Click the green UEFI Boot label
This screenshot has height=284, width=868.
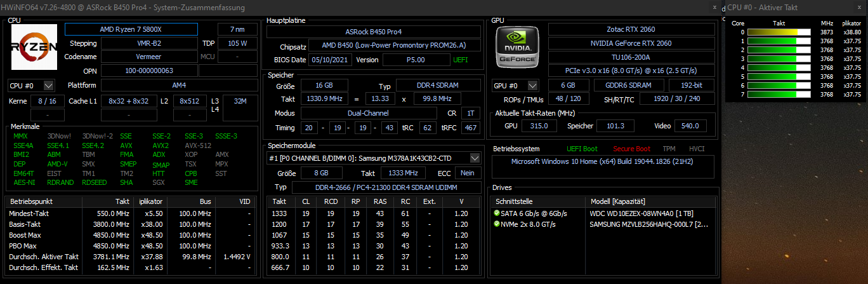(x=582, y=149)
